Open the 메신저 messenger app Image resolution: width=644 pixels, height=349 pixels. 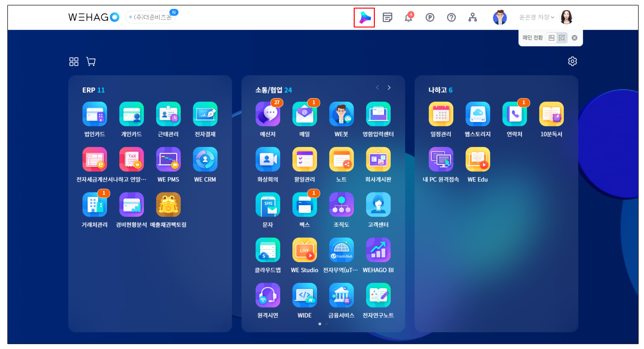267,114
